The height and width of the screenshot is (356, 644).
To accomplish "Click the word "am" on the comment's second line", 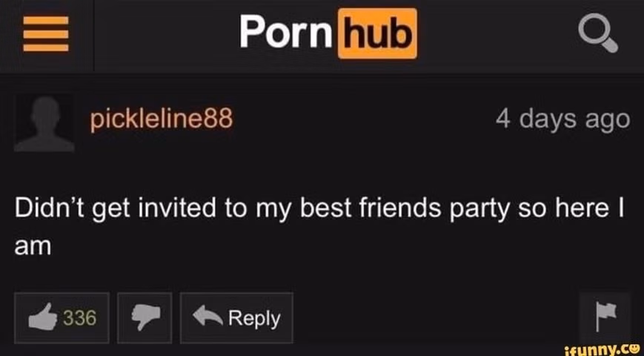I will tap(33, 247).
